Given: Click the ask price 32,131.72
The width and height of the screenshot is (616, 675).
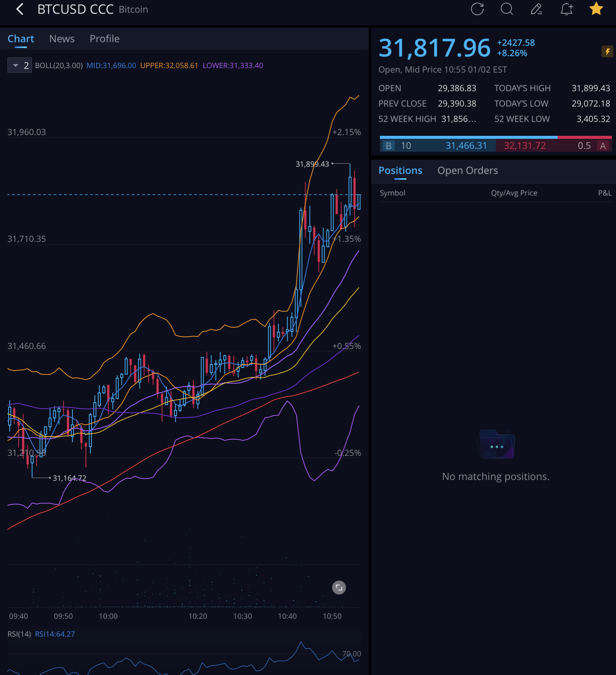Looking at the screenshot, I should 524,146.
